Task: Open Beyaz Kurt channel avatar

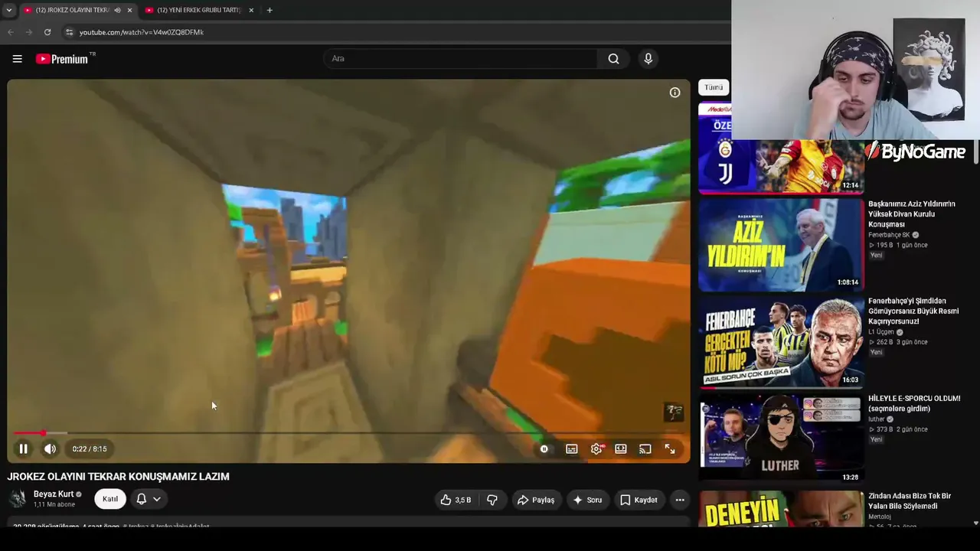Action: click(18, 499)
